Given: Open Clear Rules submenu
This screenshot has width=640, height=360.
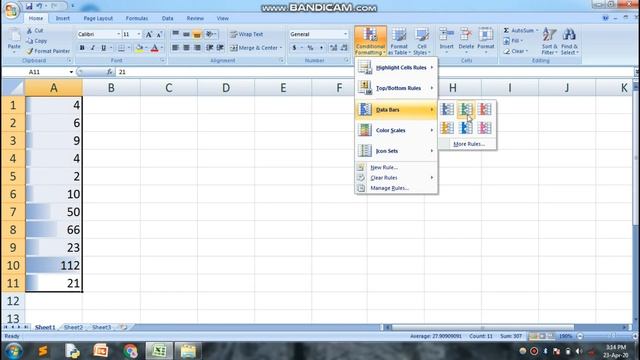Looking at the screenshot, I should (396, 178).
